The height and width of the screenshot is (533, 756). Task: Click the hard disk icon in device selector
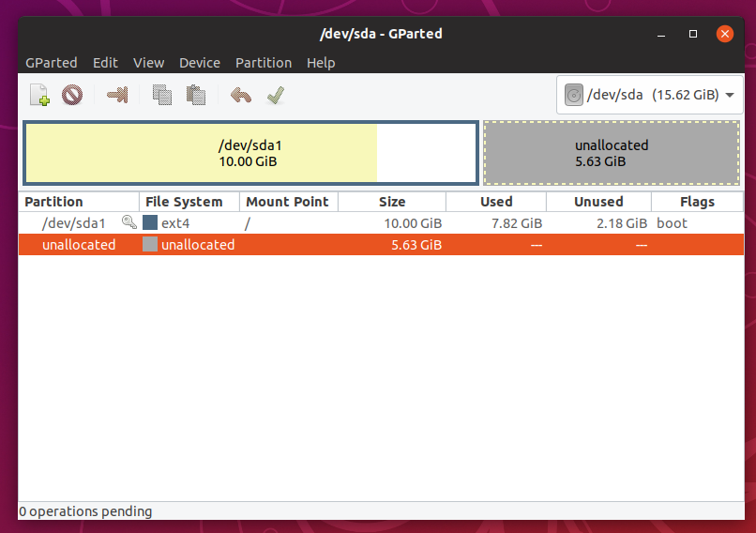pyautogui.click(x=574, y=95)
